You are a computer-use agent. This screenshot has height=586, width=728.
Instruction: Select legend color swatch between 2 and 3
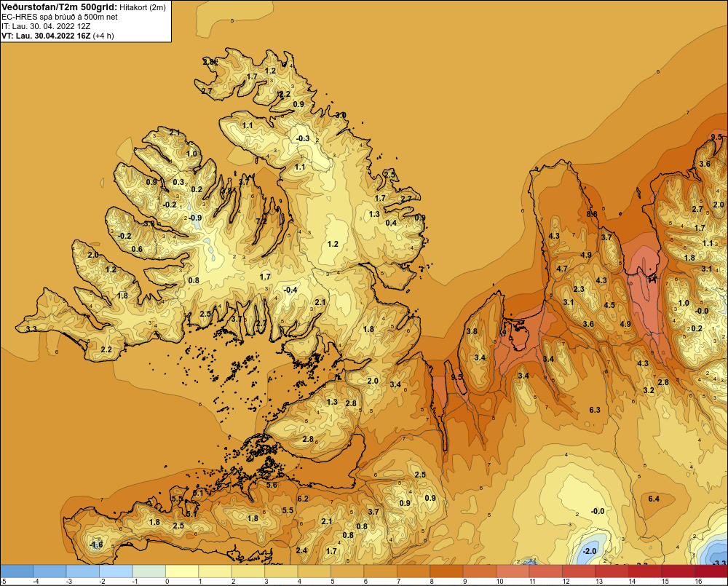pyautogui.click(x=248, y=571)
